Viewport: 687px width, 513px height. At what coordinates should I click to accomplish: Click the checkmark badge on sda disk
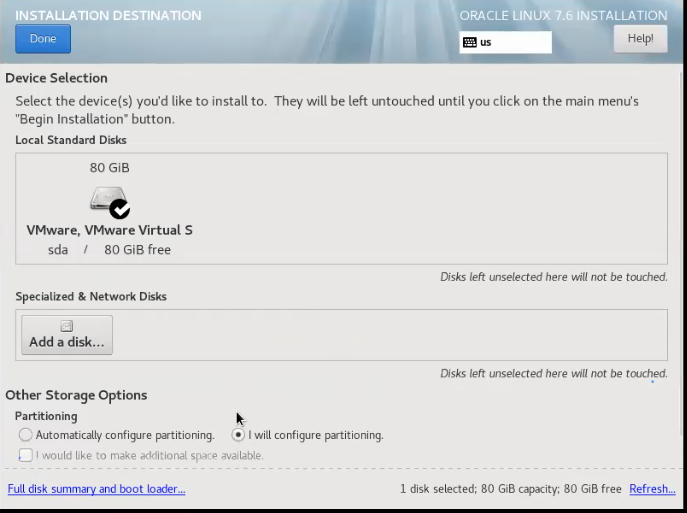tap(120, 209)
